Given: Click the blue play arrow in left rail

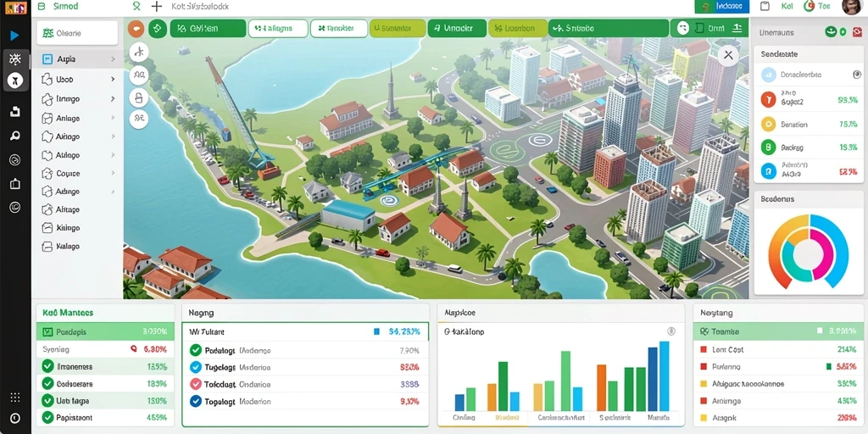Looking at the screenshot, I should click(14, 36).
